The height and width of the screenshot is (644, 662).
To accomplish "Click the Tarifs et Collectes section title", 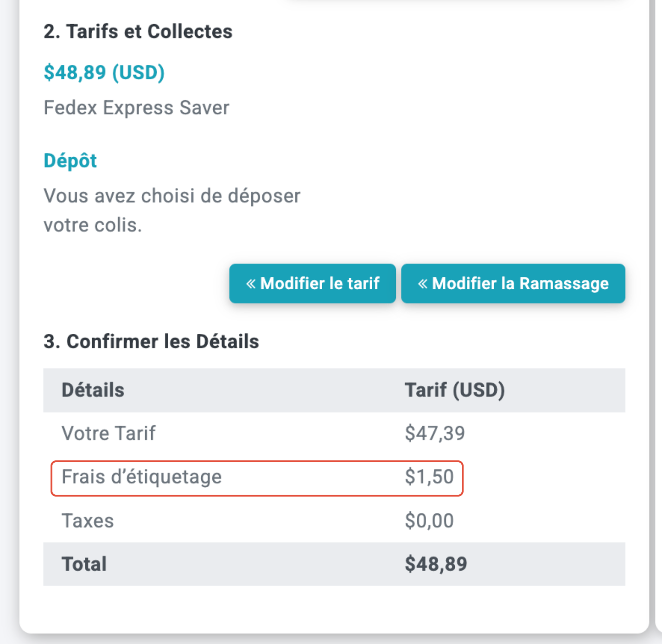I will click(138, 32).
